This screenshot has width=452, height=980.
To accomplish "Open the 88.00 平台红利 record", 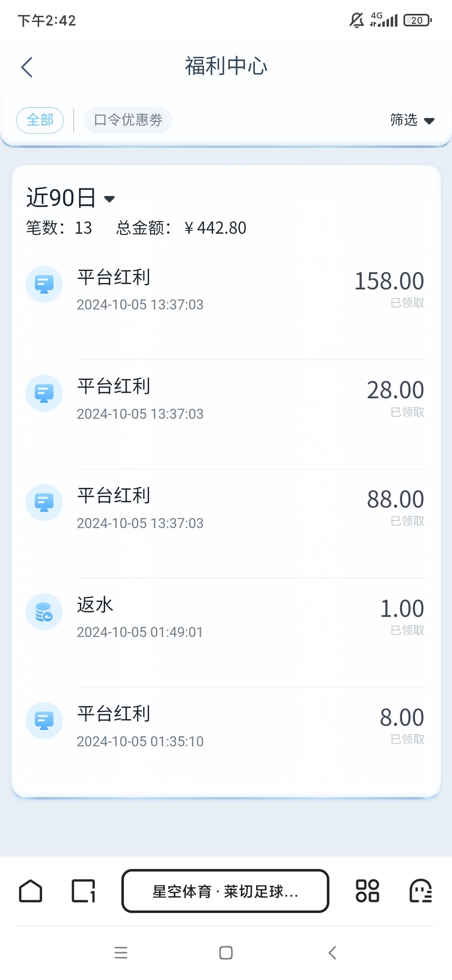I will click(226, 508).
